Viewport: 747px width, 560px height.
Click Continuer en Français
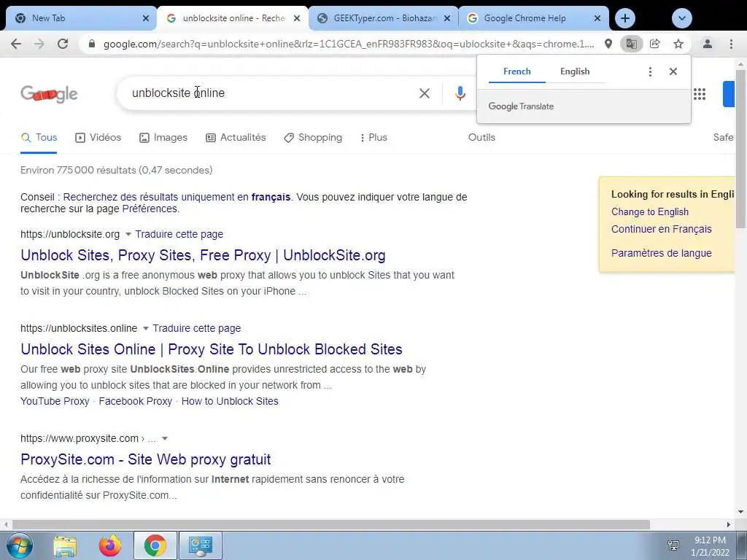point(661,229)
